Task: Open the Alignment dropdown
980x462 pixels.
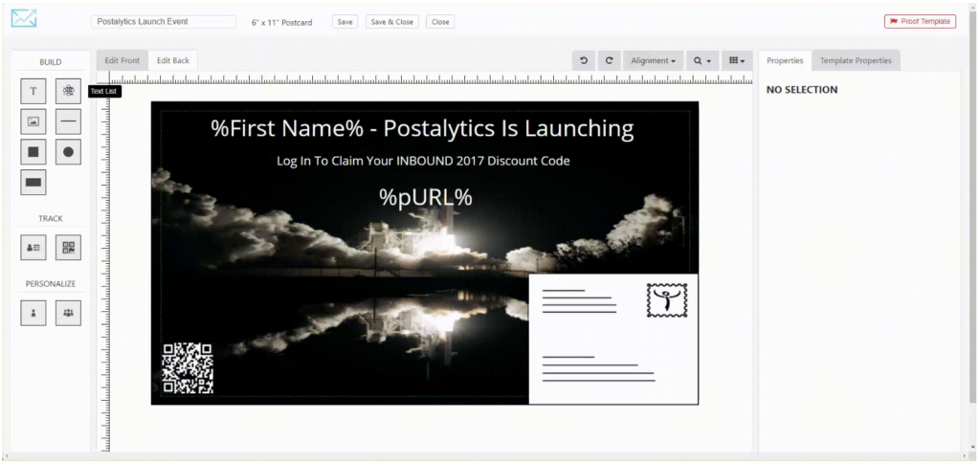Action: [653, 60]
